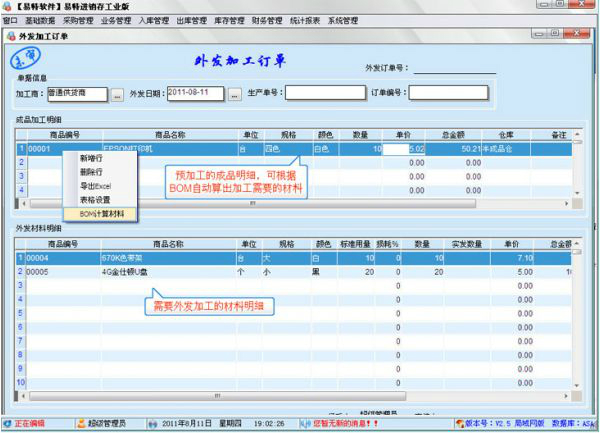This screenshot has height=433, width=600.
Task: Click left arrow of 成品加工明细 horizontal scrollbar
Action: (x=24, y=203)
